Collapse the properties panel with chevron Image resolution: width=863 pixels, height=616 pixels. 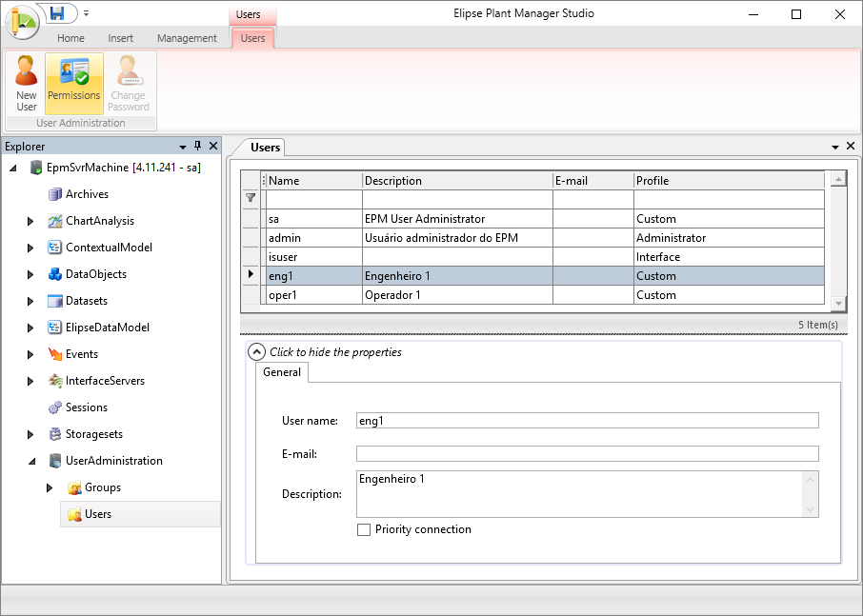[256, 352]
